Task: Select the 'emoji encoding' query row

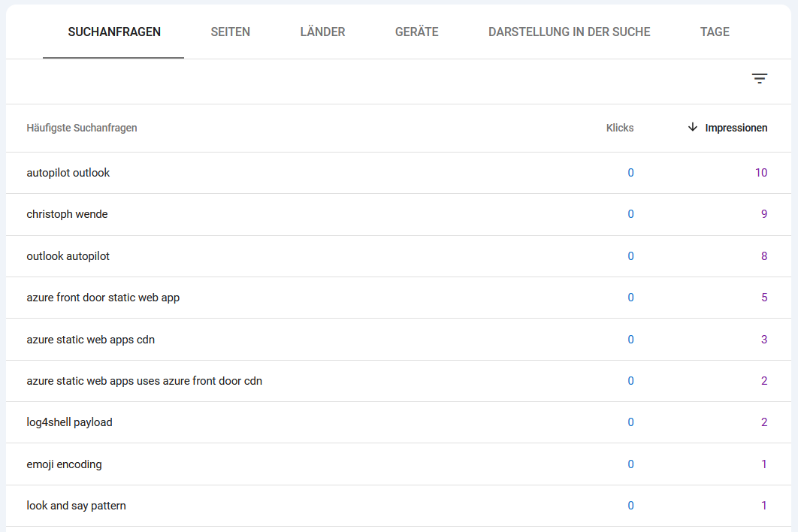Action: (64, 464)
